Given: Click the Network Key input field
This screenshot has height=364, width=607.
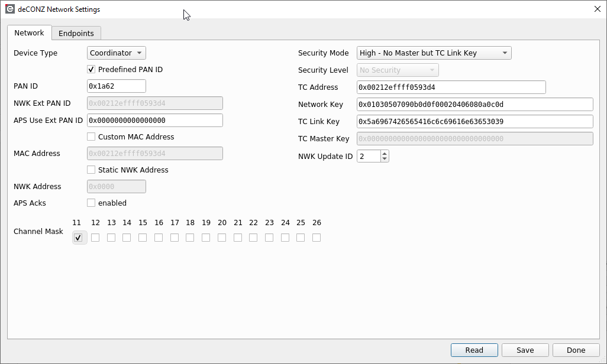Looking at the screenshot, I should [475, 105].
